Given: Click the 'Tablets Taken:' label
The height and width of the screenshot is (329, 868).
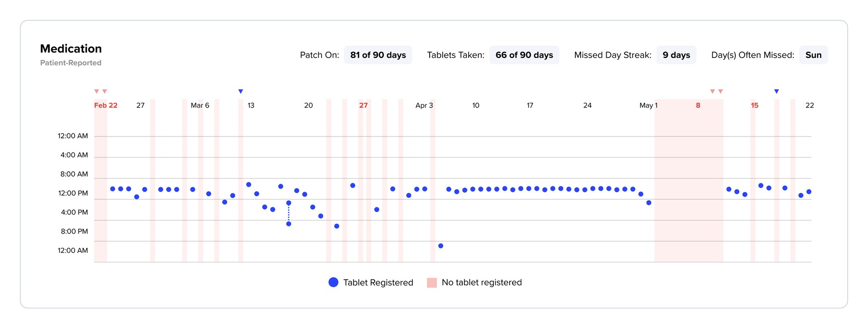Looking at the screenshot, I should click(456, 55).
